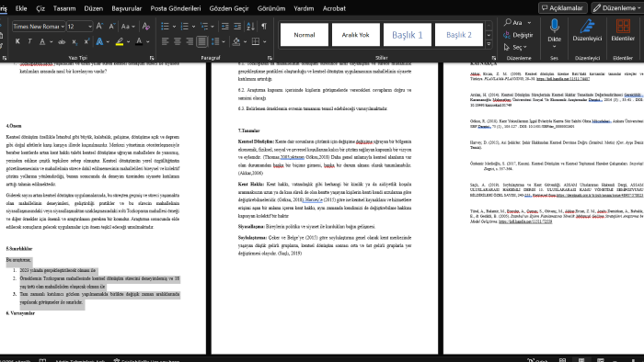
Task: Start Dikte microphone
Action: pyautogui.click(x=555, y=31)
